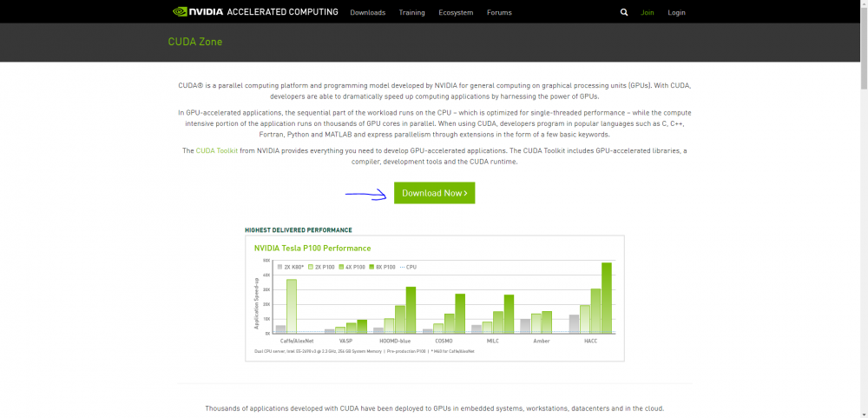Click the HACC chart label
The height and width of the screenshot is (418, 868).
tap(590, 341)
